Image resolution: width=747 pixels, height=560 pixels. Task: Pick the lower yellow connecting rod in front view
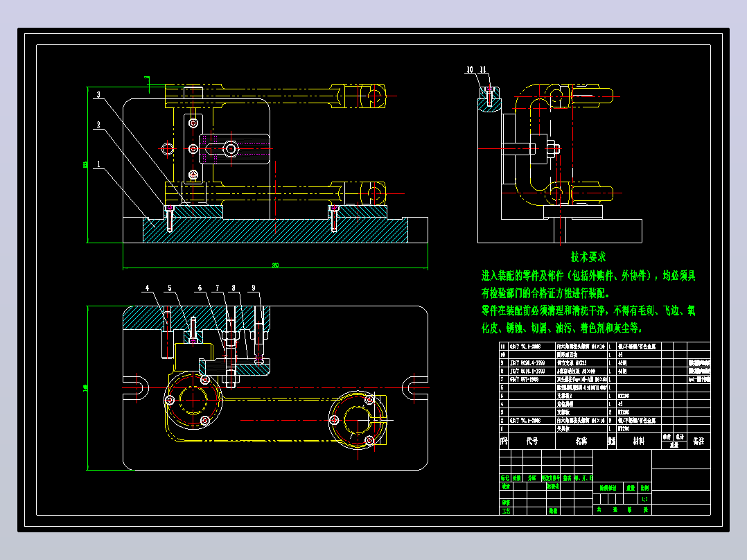[275, 193]
